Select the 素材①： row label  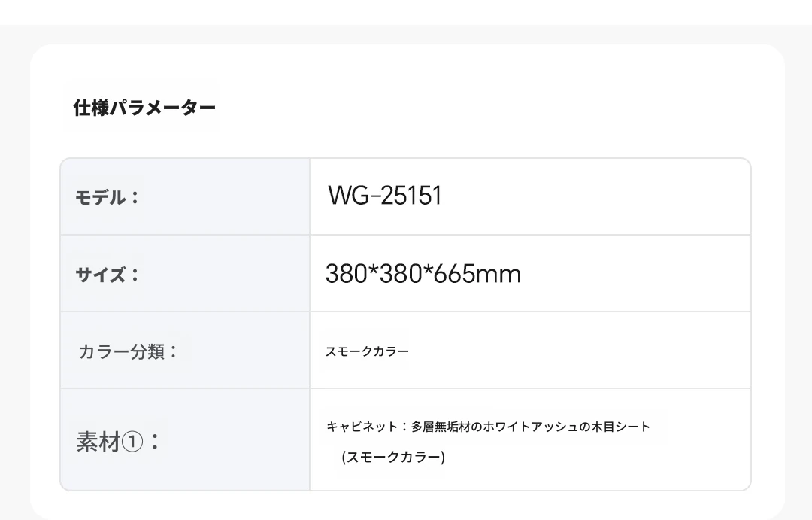tap(119, 441)
